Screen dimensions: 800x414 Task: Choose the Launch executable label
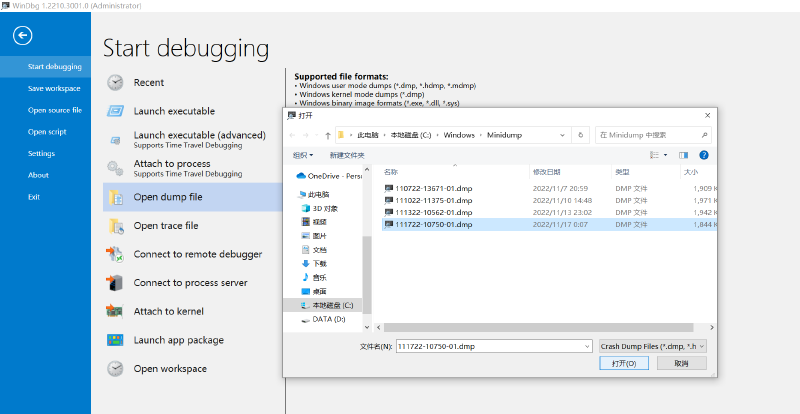pyautogui.click(x=174, y=111)
